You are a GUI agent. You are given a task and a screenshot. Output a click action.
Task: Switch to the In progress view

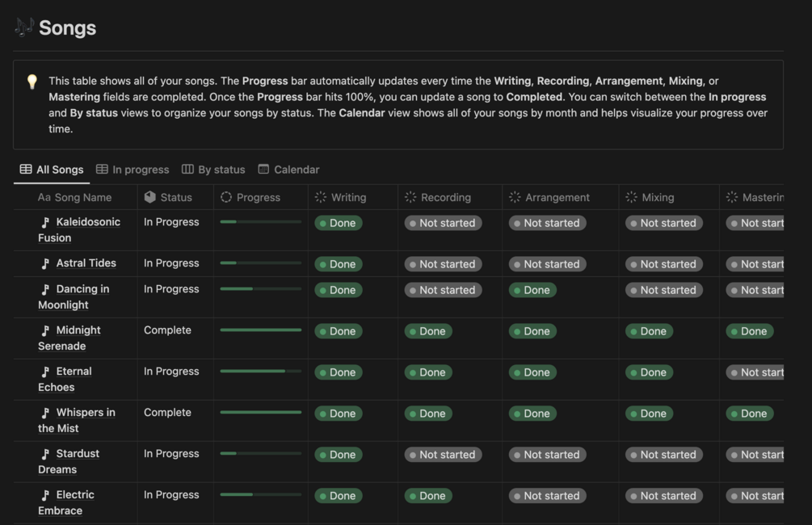point(133,170)
